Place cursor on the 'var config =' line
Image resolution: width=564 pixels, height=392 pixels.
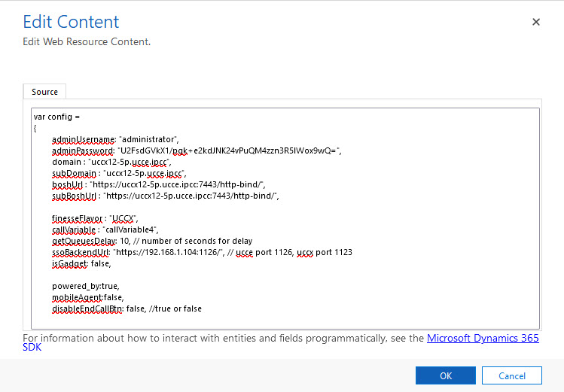click(x=56, y=117)
